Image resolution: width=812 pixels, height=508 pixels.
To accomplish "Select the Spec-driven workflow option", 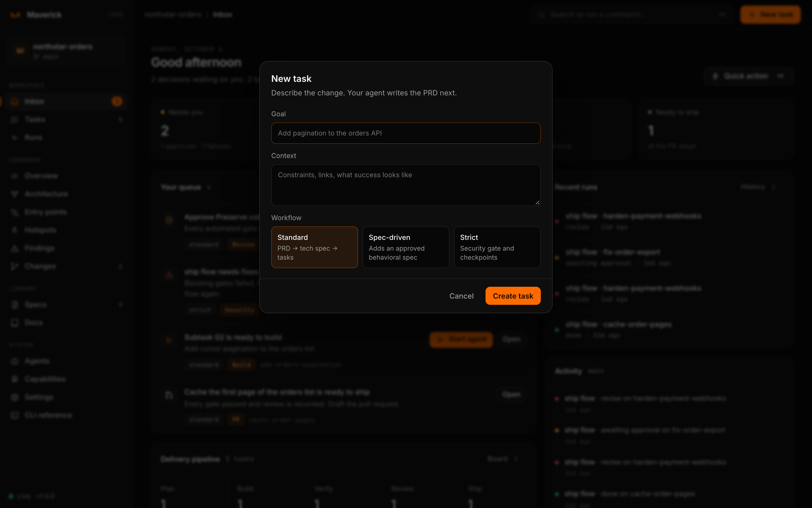I will click(x=406, y=247).
